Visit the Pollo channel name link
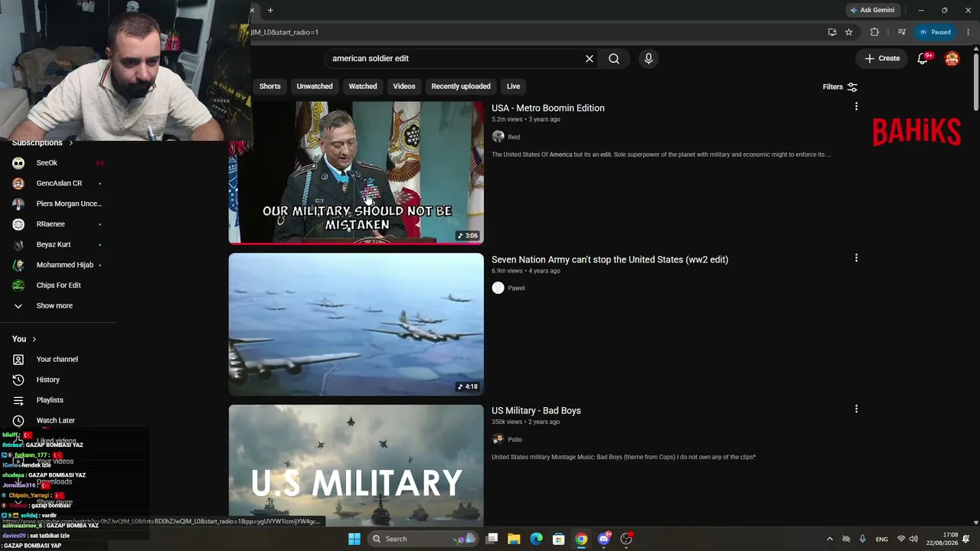980x551 pixels. 514,440
